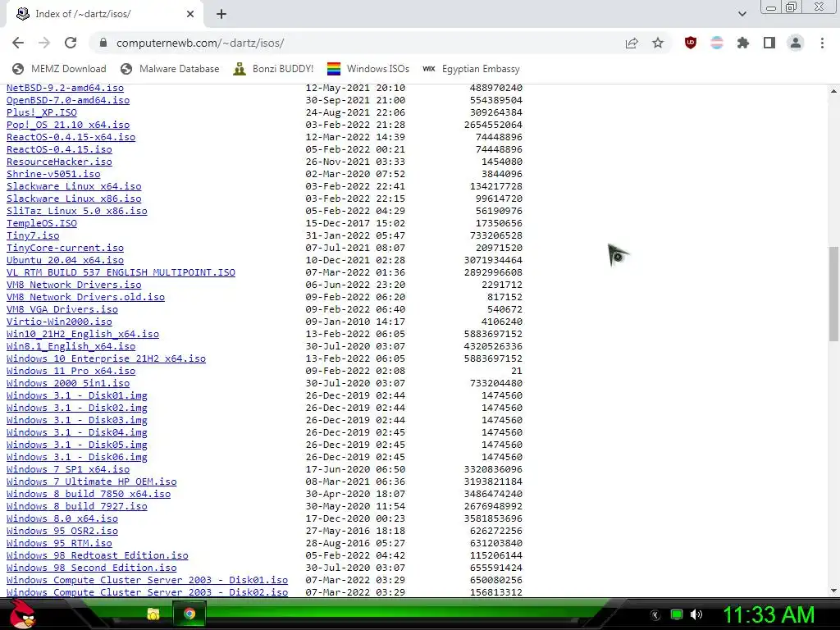The image size is (840, 630).
Task: Expand the tab search chevron
Action: [x=742, y=14]
